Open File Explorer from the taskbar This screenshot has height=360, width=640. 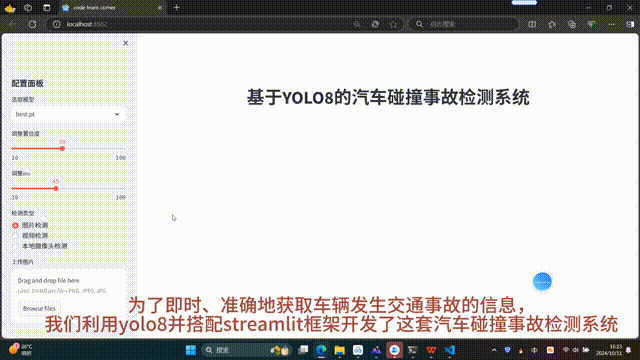pos(340,350)
